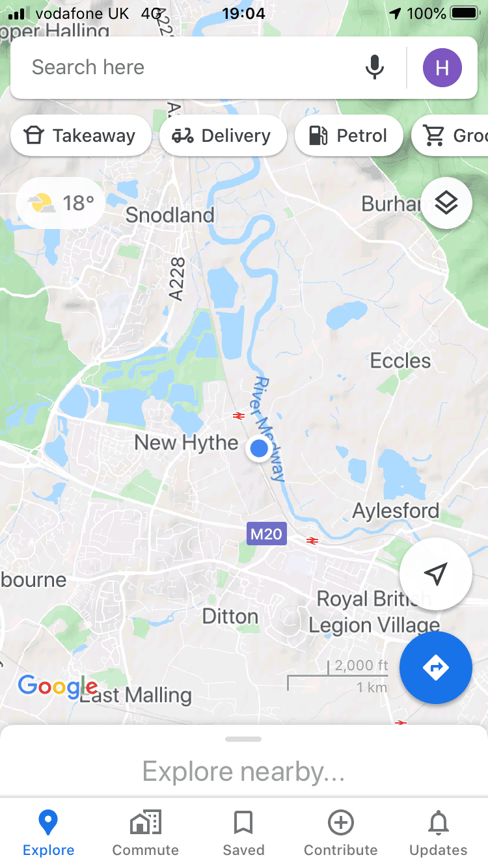Select the Groceries category chip
Screen dimensions: 488x868
[x=450, y=135]
